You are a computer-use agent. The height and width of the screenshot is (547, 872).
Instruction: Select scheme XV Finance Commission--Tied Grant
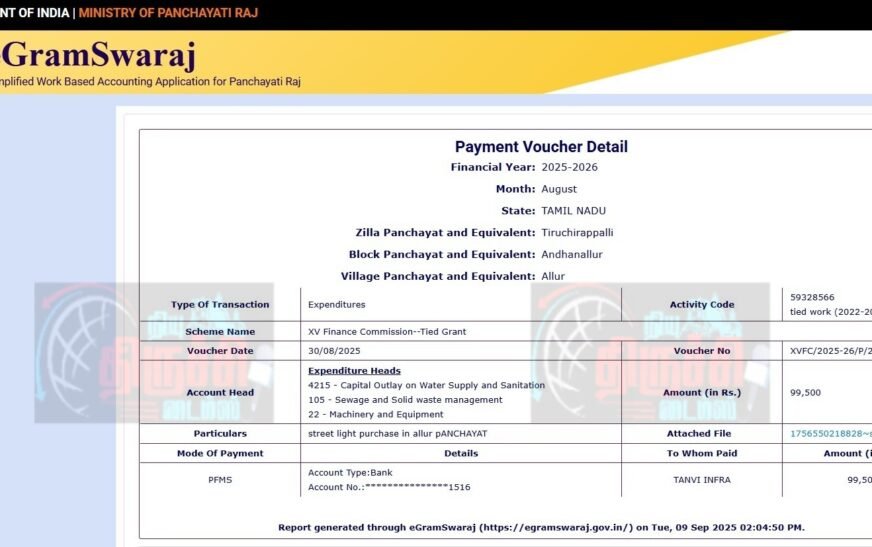point(387,332)
